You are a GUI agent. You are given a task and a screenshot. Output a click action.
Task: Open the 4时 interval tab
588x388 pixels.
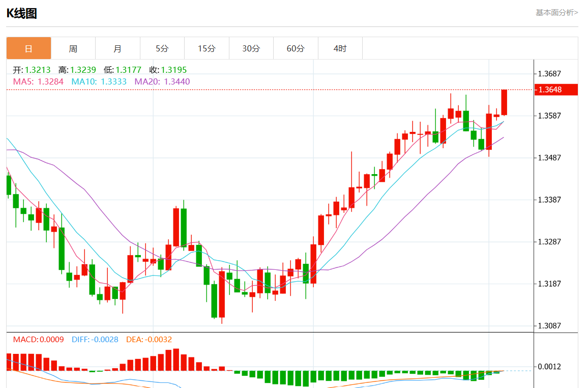click(x=340, y=48)
